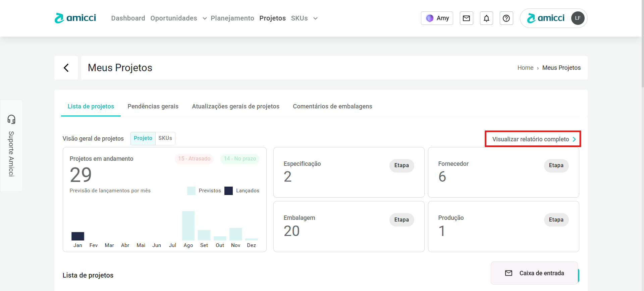
Task: Open Visualizar relatório completo link
Action: (533, 139)
